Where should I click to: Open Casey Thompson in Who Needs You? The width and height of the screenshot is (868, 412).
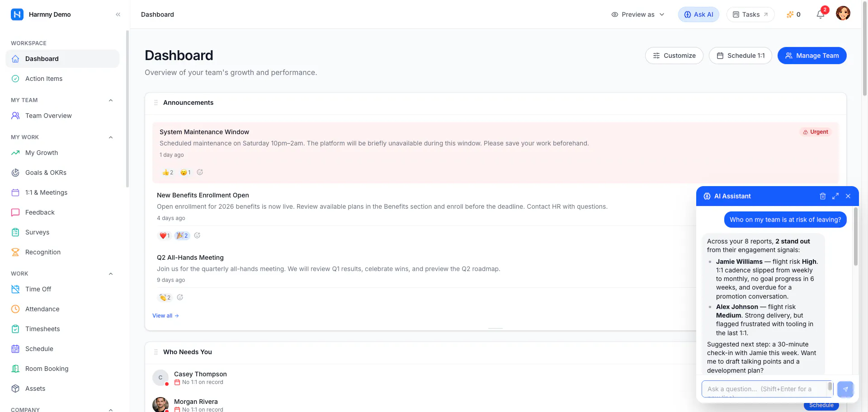(200, 374)
